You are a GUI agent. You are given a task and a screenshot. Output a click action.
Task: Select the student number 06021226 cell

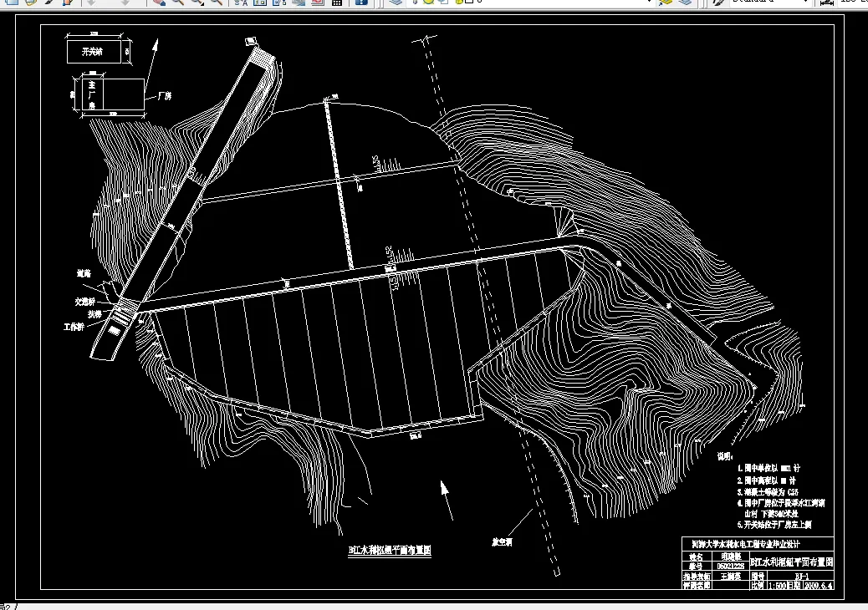point(731,566)
